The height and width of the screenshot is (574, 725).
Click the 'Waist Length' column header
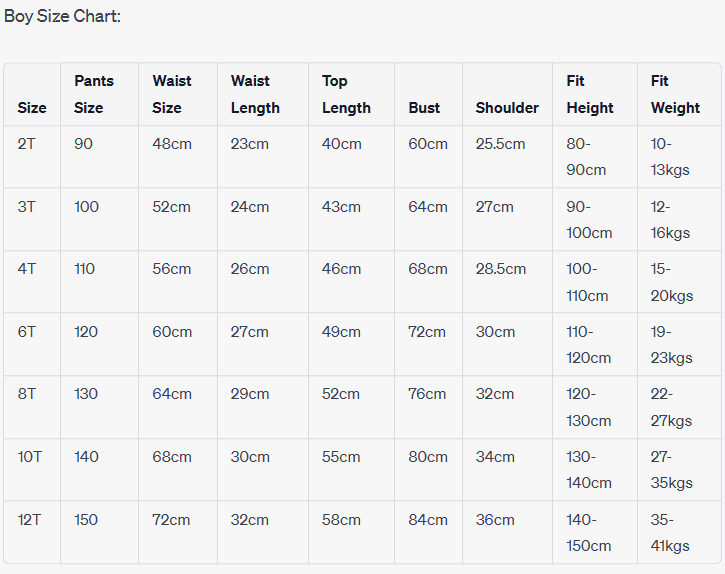[255, 94]
